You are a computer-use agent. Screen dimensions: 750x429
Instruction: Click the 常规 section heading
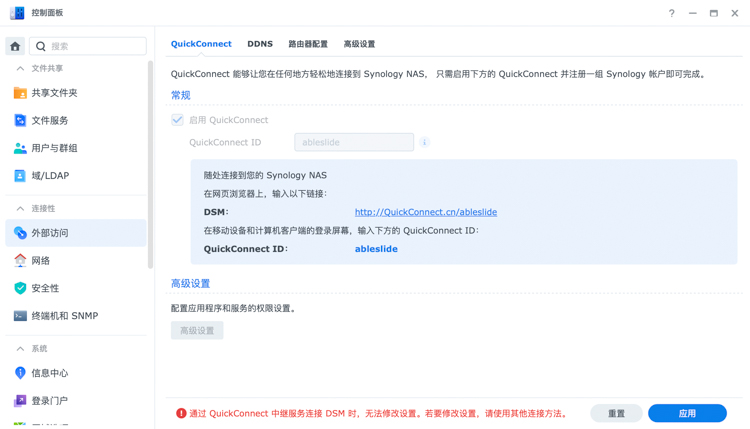click(x=181, y=95)
